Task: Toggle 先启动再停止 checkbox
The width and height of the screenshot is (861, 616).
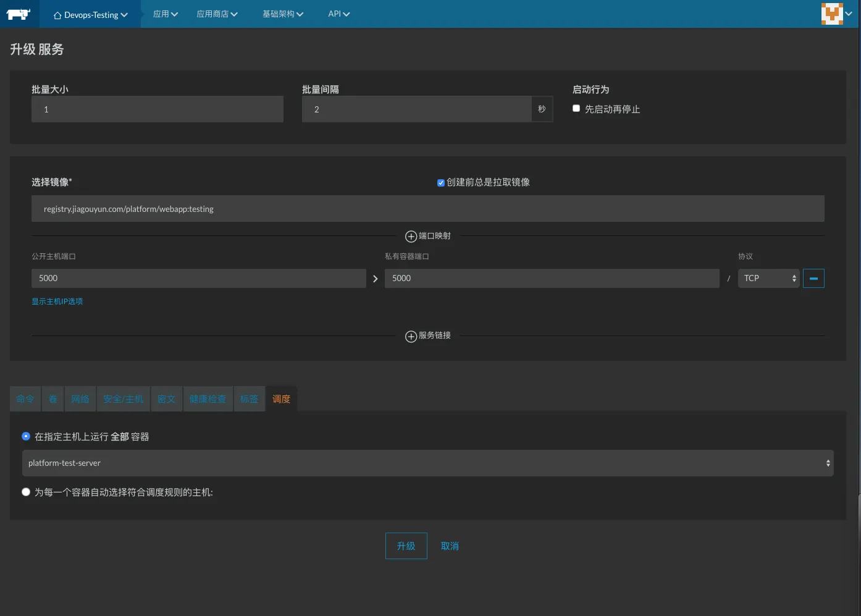Action: [x=576, y=109]
